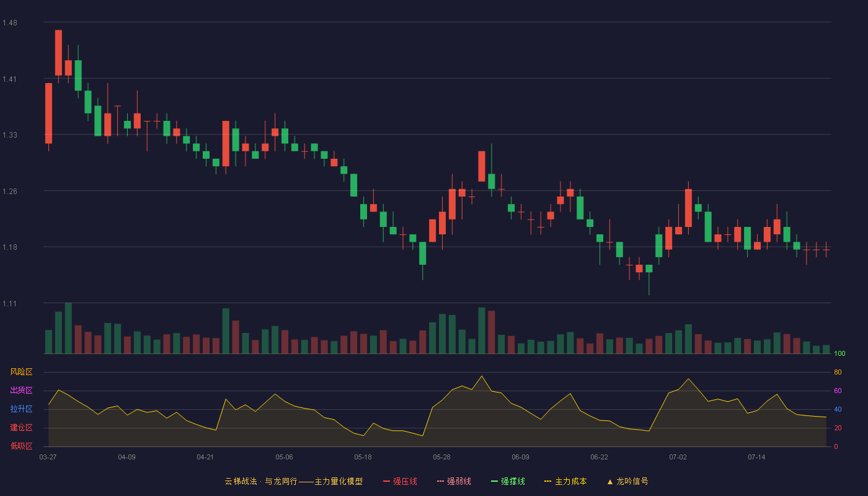868x496 pixels.
Task: Toggle the 强压线 legend item
Action: click(x=400, y=481)
